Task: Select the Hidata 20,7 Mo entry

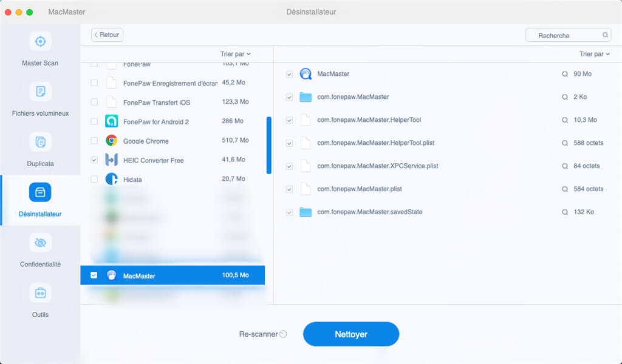Action: click(173, 179)
